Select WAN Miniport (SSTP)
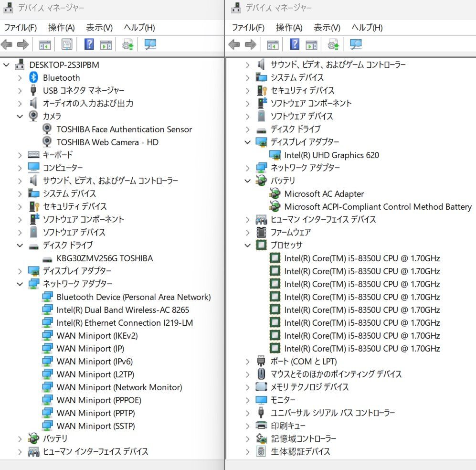Image resolution: width=476 pixels, height=470 pixels. [96, 426]
